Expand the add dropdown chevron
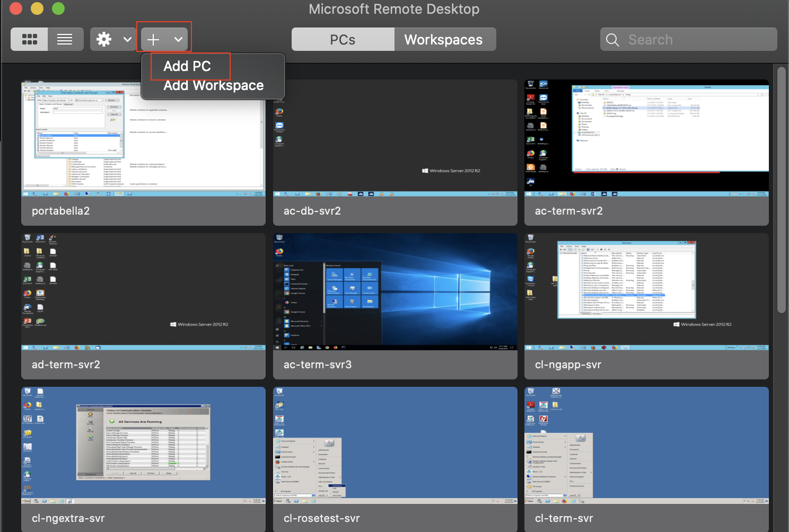 [x=179, y=39]
